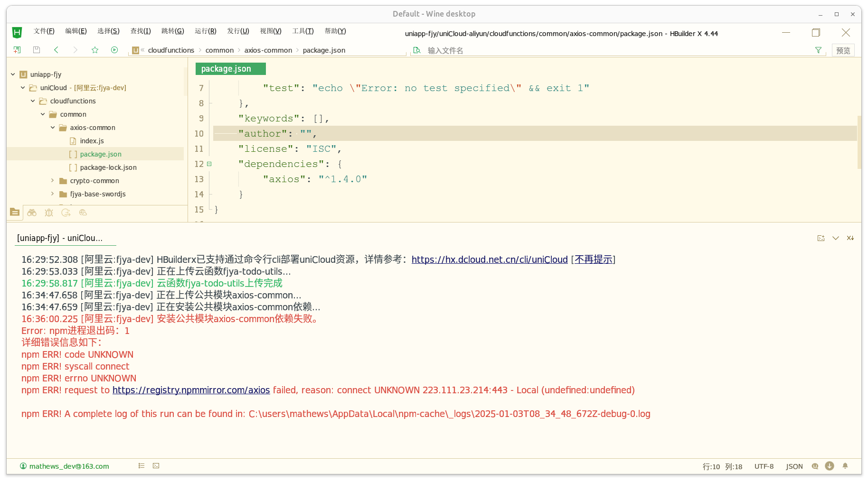Screen dimensions: 868x482
Task: Click the editor vertical scrollbar
Action: pos(859,142)
